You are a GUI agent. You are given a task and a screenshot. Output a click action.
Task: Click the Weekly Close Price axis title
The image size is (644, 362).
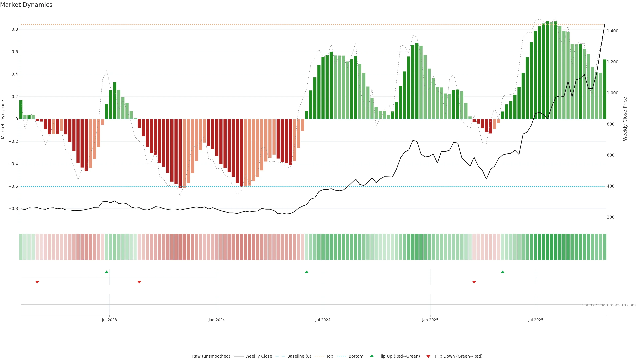(x=625, y=119)
